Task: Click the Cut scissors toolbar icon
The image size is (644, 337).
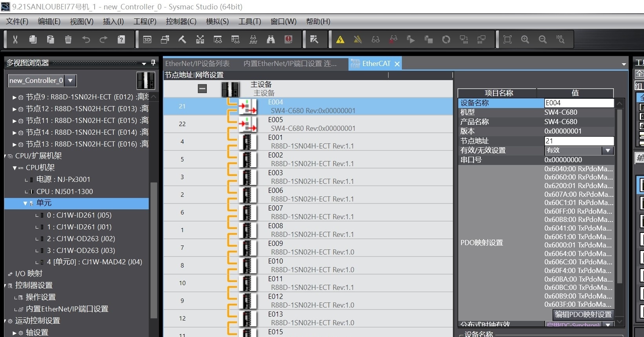Action: tap(15, 39)
